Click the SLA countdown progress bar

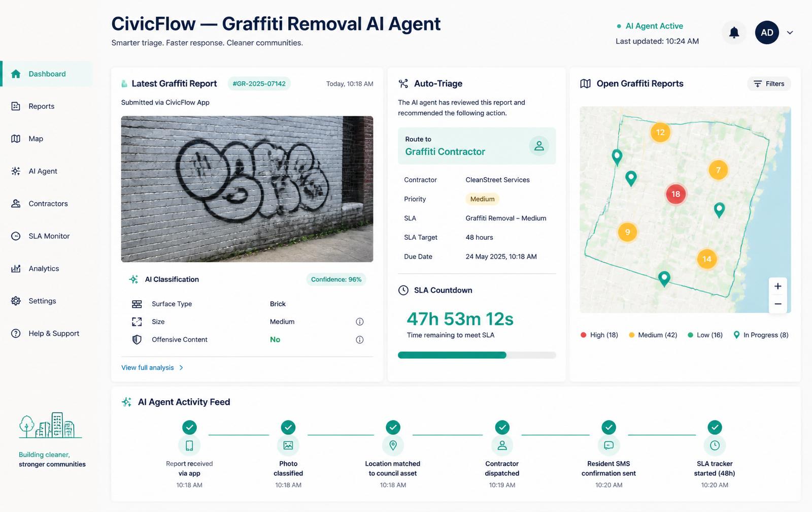click(x=477, y=355)
